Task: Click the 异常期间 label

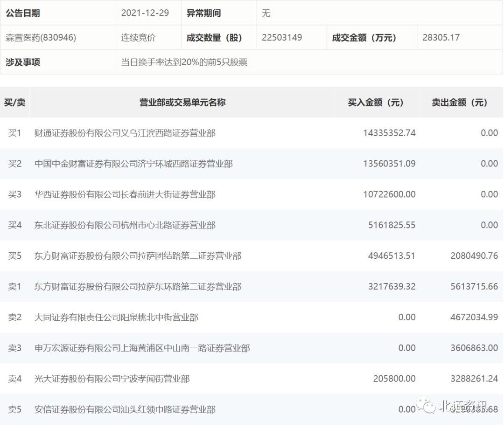Action: coord(204,13)
